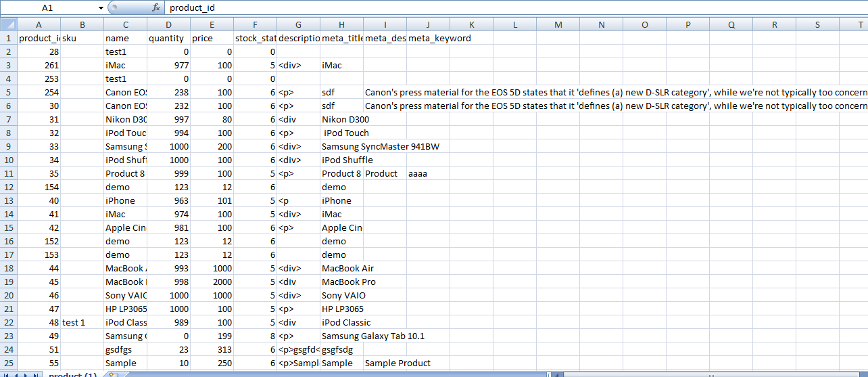Click the 'price' header cell

(x=212, y=39)
